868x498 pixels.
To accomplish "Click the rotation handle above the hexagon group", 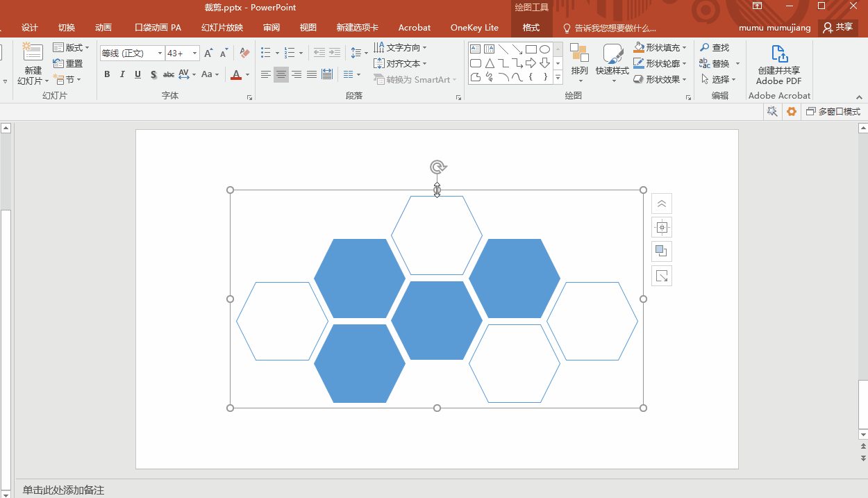I will click(437, 167).
